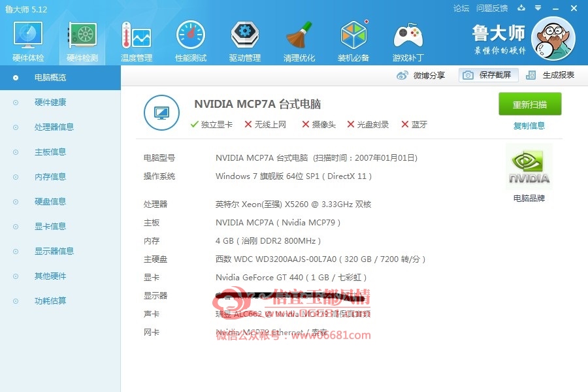Image resolution: width=588 pixels, height=392 pixels.
Task: Open 温度管理 temperature management icon
Action: coord(136,35)
